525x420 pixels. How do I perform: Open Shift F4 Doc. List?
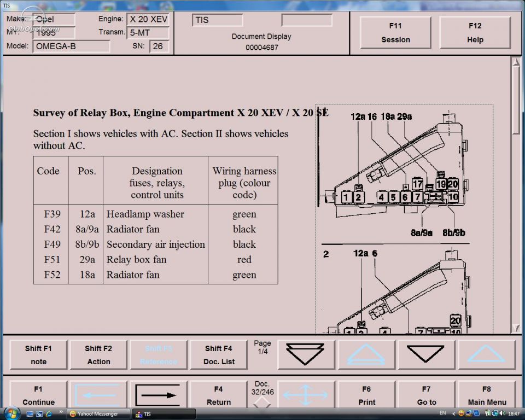(x=219, y=355)
